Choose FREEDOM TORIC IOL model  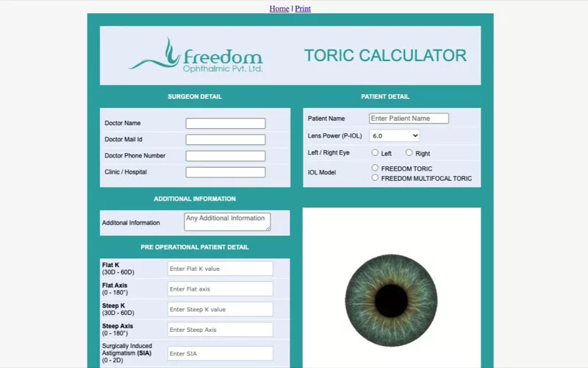[x=375, y=168]
